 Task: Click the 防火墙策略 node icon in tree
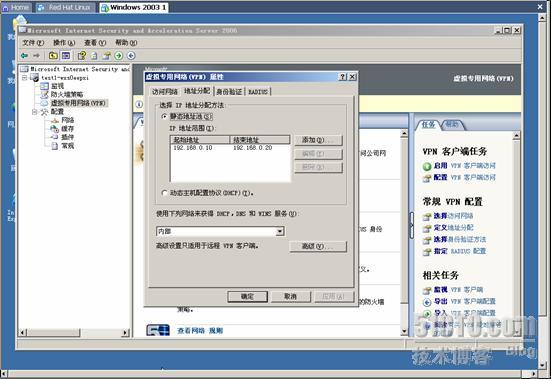click(x=44, y=94)
